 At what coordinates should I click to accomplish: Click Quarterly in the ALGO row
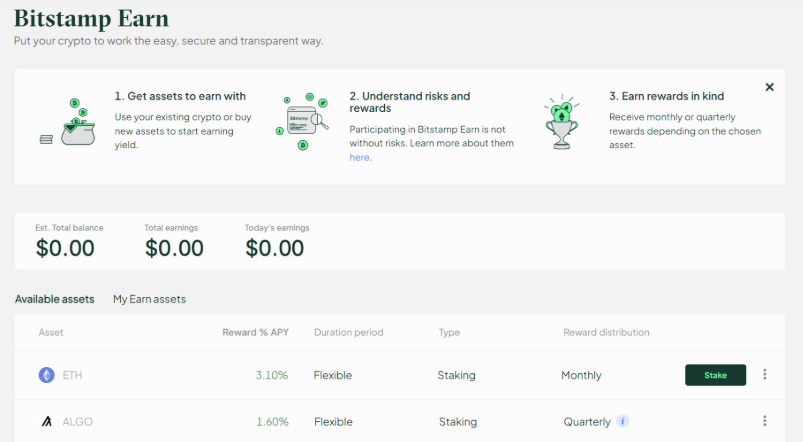coord(587,422)
